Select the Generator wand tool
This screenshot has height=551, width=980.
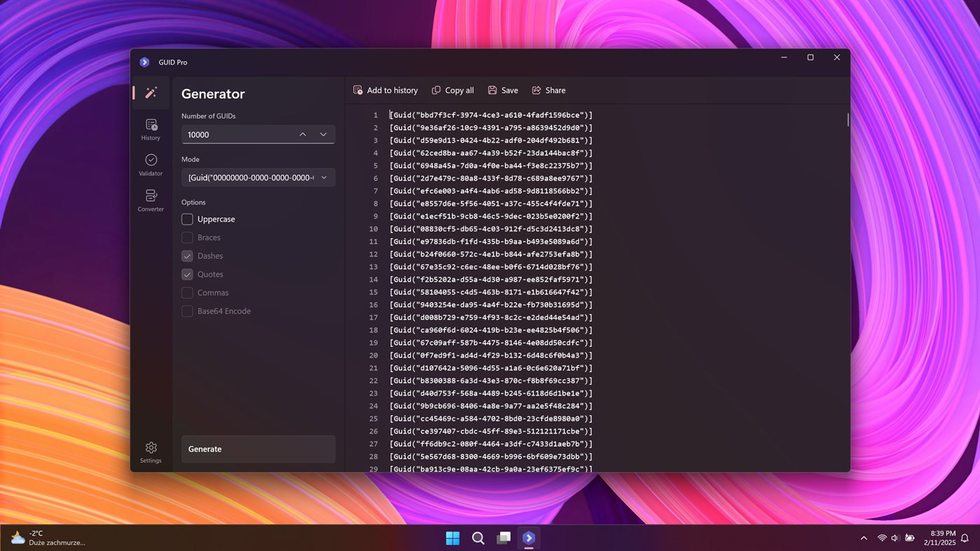(151, 92)
